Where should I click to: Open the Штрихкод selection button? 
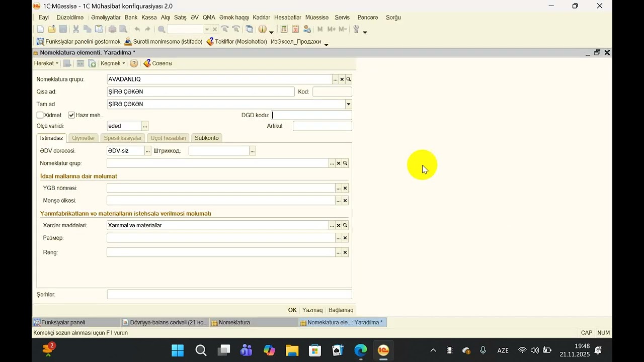click(x=253, y=151)
